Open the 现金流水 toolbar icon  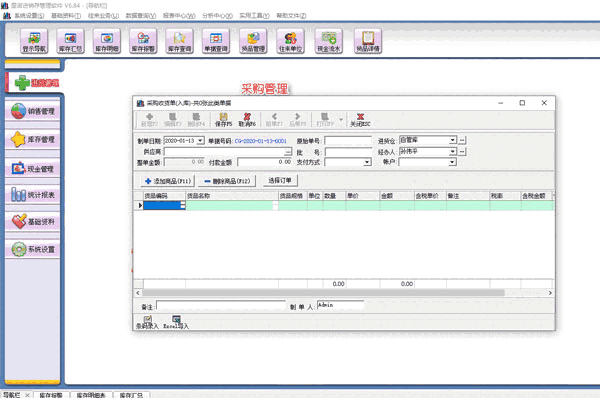click(329, 41)
